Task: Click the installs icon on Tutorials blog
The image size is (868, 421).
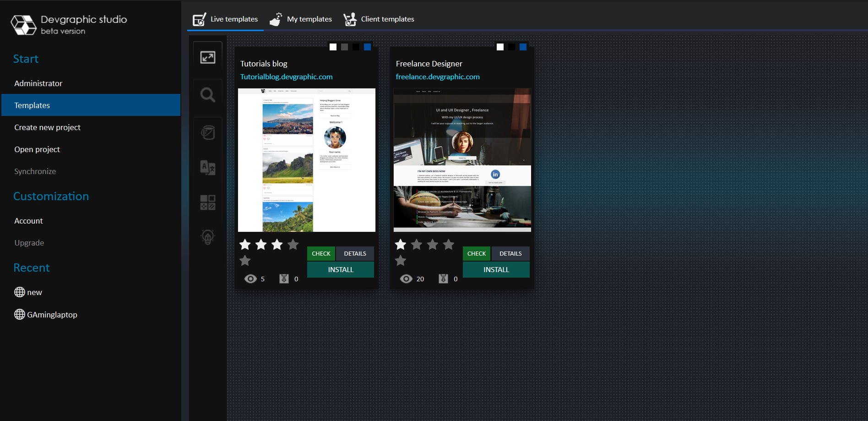Action: (284, 279)
